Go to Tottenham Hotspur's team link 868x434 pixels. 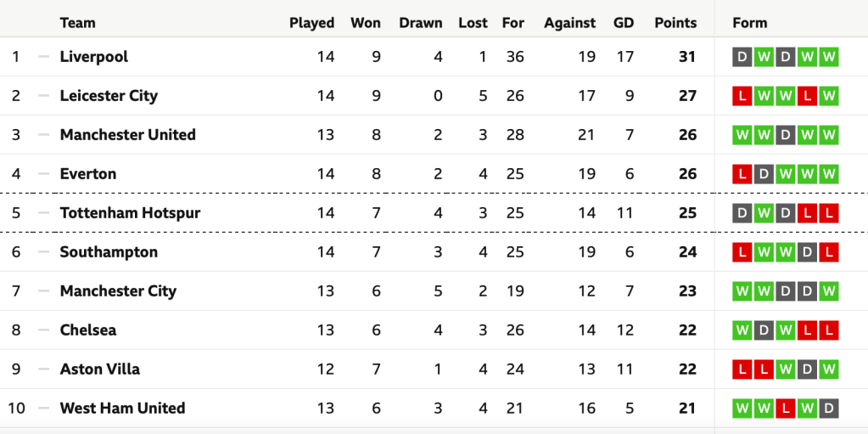[130, 213]
